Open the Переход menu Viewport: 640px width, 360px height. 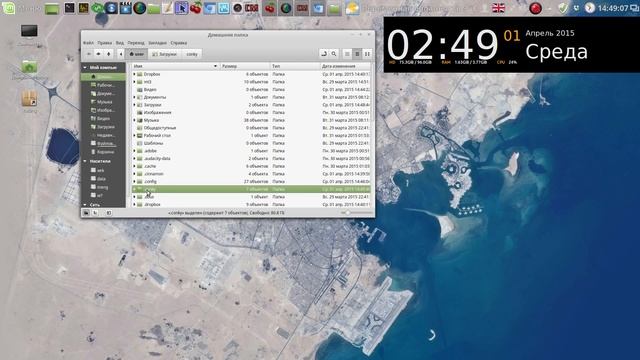(x=136, y=43)
